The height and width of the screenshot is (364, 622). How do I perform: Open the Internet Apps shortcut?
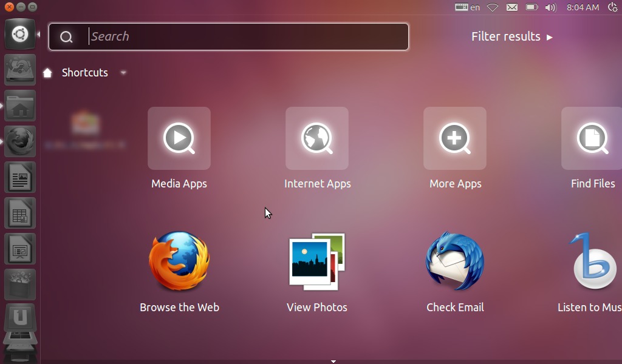pyautogui.click(x=317, y=148)
